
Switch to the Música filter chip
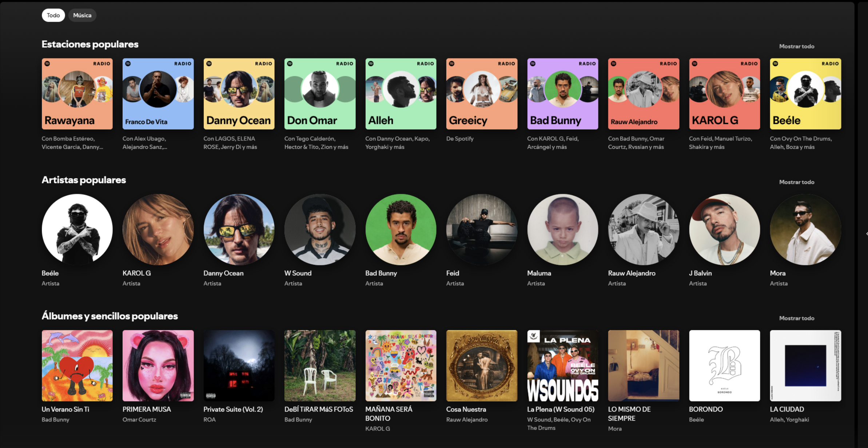pyautogui.click(x=82, y=15)
